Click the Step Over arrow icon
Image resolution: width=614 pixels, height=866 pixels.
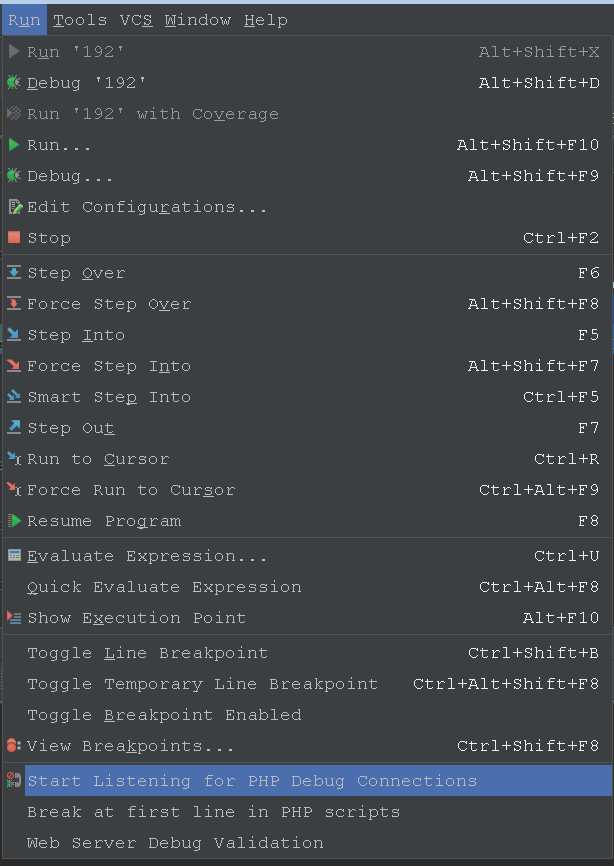tap(14, 273)
